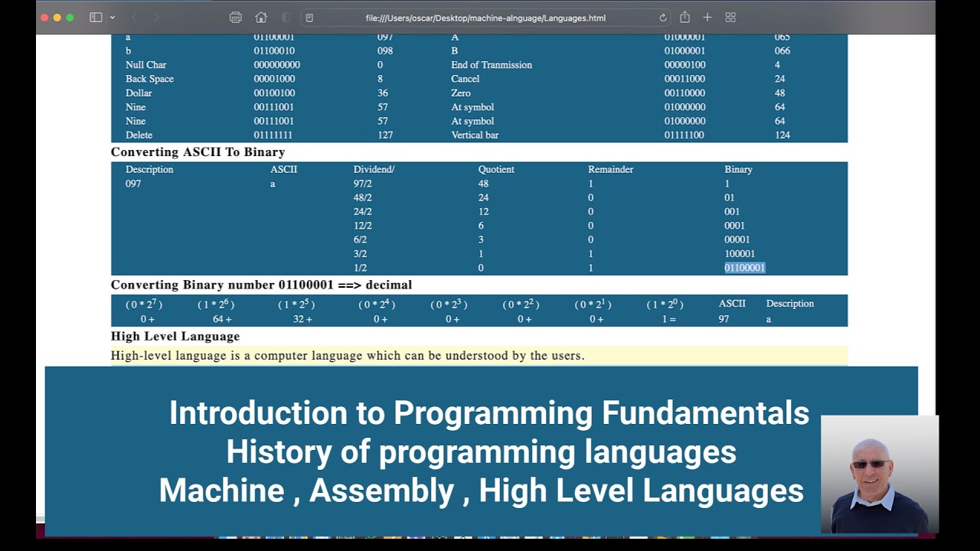The height and width of the screenshot is (551, 980).
Task: Close the Safari window
Action: (x=44, y=18)
